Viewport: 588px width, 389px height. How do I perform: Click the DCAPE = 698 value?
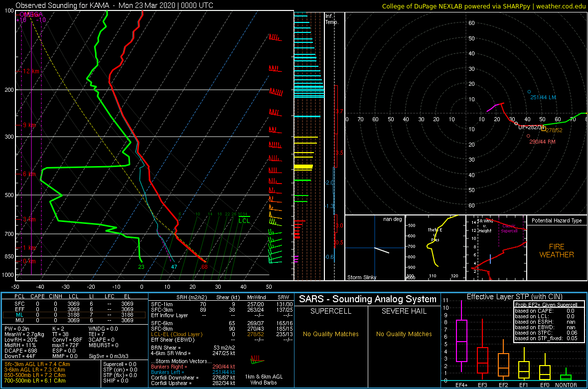[x=21, y=351]
